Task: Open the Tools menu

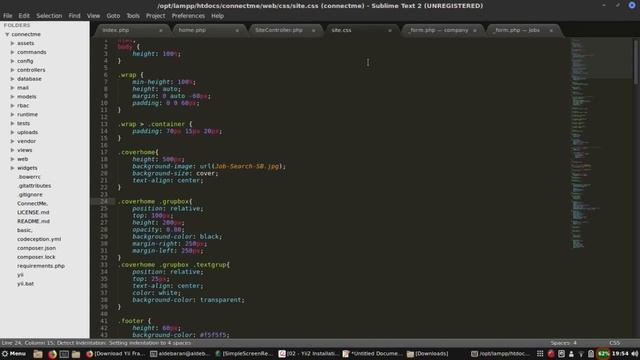Action: click(133, 16)
